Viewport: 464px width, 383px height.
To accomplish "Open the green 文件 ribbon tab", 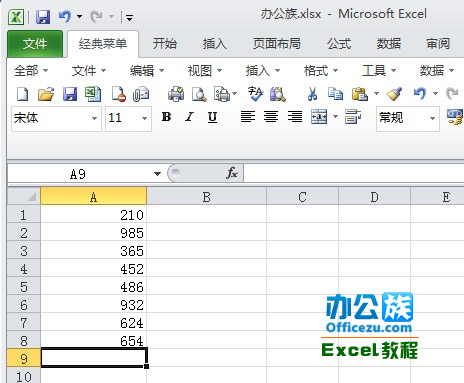I will point(35,44).
